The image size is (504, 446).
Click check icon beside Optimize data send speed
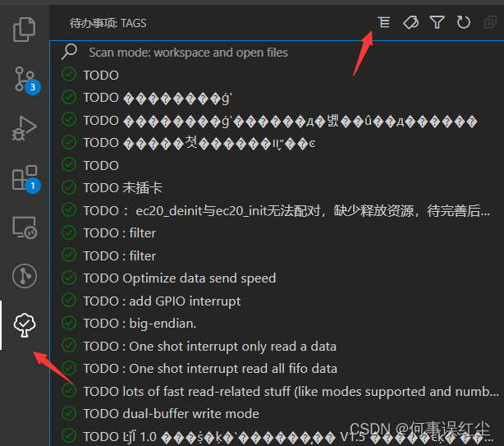click(x=69, y=278)
